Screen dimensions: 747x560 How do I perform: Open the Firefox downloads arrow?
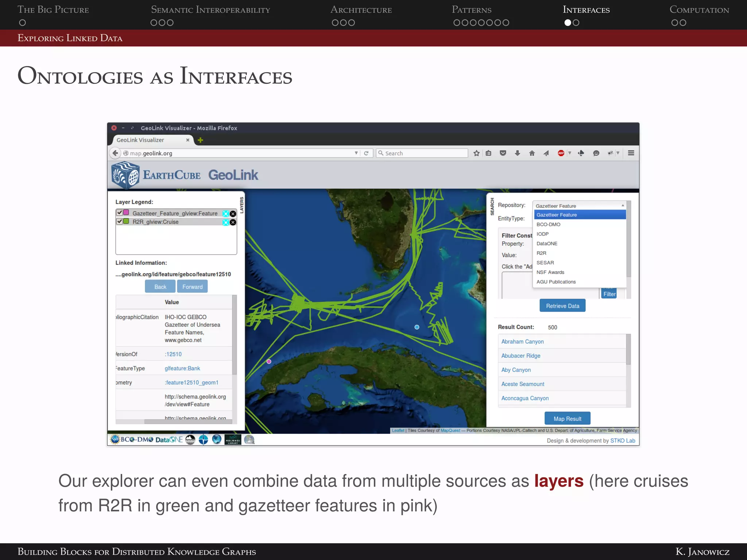tap(517, 153)
